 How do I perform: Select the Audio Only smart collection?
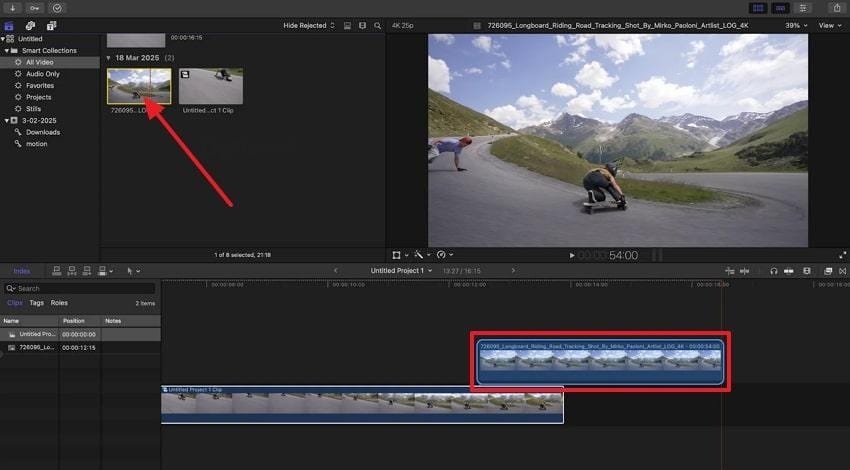[43, 74]
